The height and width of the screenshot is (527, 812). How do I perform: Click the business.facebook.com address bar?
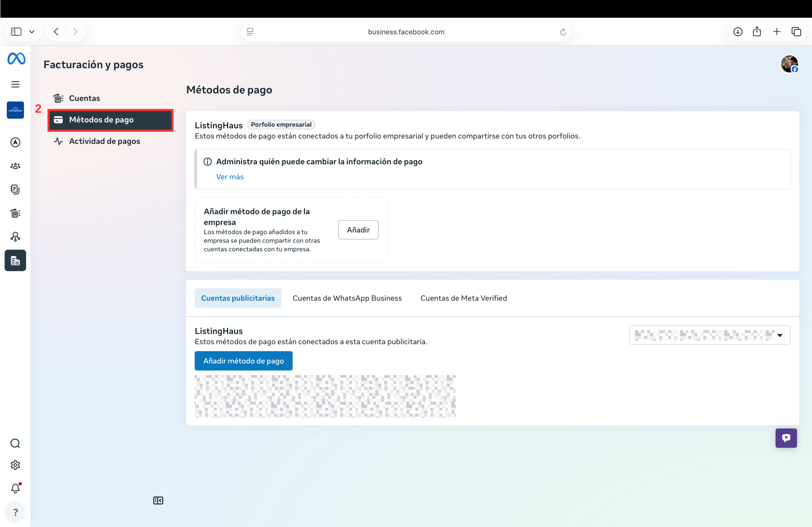point(406,32)
